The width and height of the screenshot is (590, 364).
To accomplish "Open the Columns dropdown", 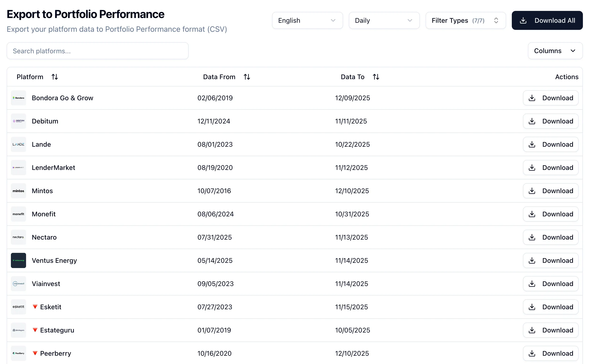I will [555, 51].
